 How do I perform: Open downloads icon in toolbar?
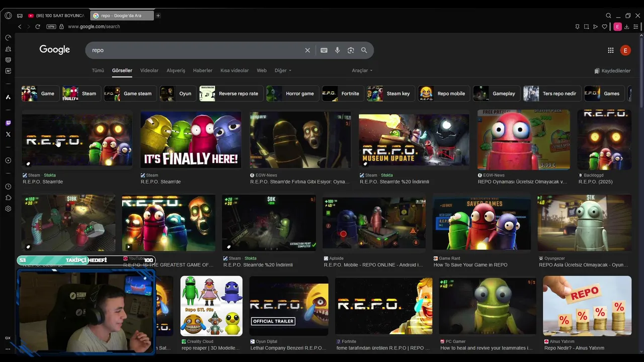tap(627, 27)
